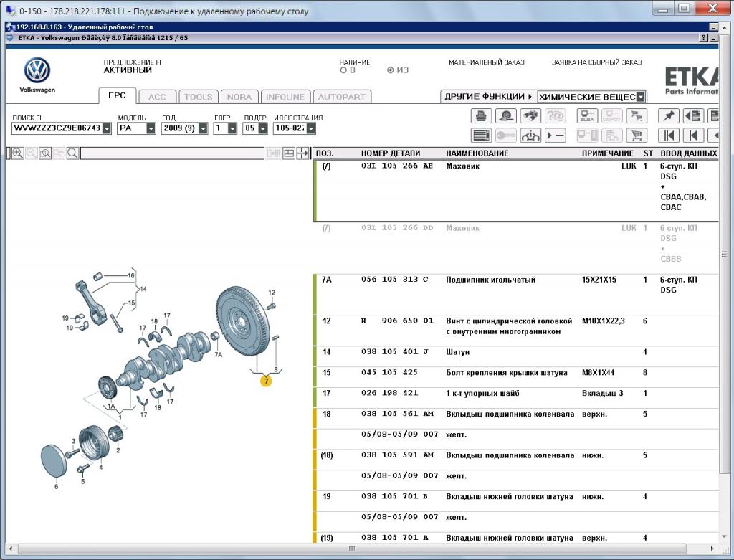Zoom in on the illustration
The height and width of the screenshot is (560, 734).
[x=18, y=153]
